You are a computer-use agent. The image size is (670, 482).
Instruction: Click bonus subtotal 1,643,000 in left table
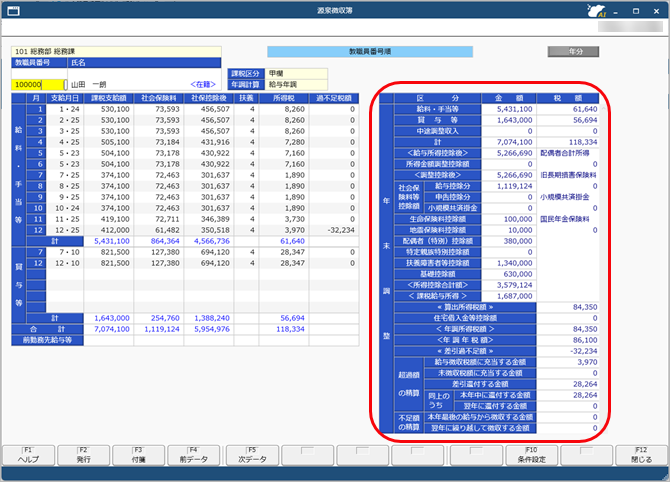pyautogui.click(x=109, y=318)
